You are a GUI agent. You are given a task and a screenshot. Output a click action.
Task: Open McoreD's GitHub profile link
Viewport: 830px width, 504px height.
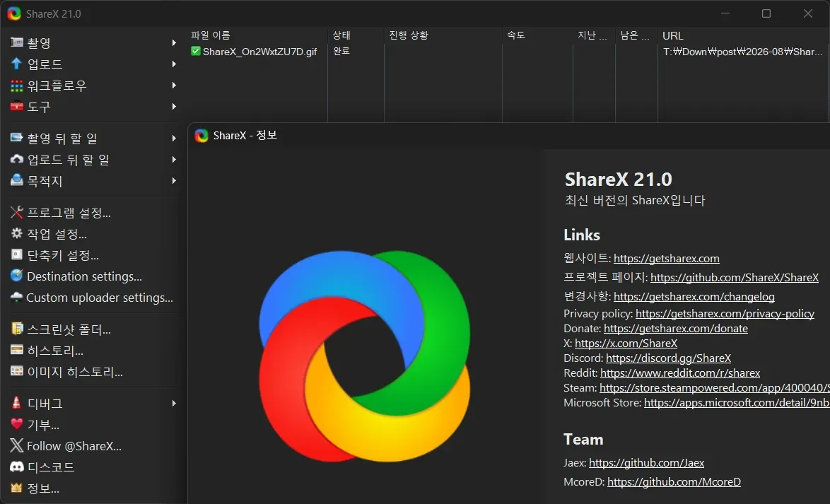click(x=674, y=482)
